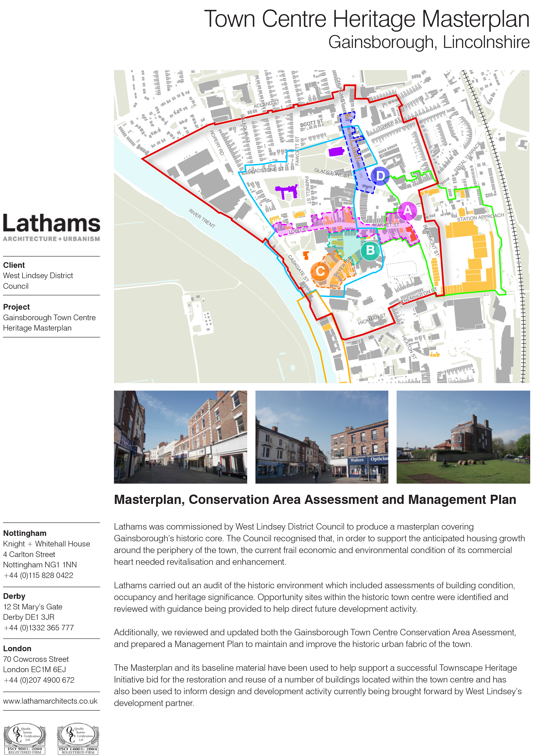Image resolution: width=550 pixels, height=756 pixels.
Task: Open the first street photo thumbnail
Action: tap(180, 437)
